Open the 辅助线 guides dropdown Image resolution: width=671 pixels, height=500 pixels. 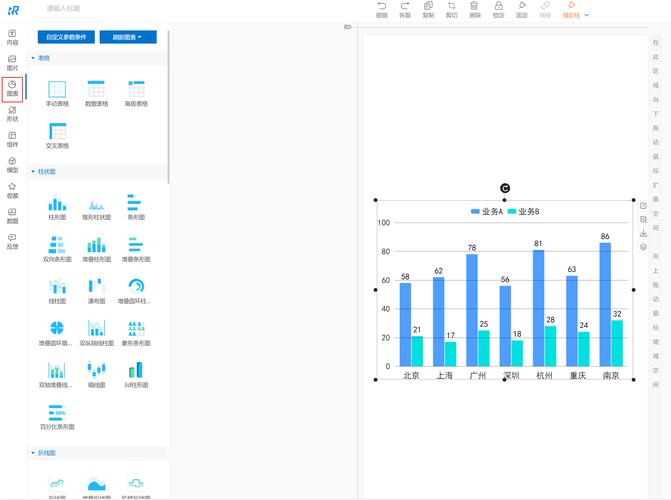click(x=586, y=15)
